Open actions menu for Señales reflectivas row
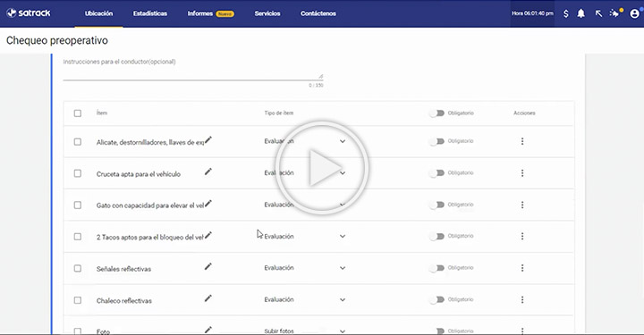This screenshot has height=335, width=644. (x=522, y=268)
